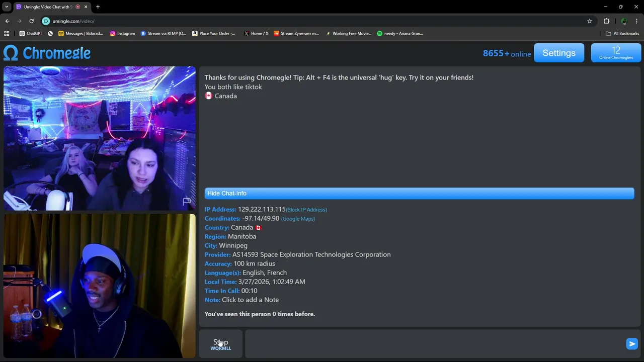The image size is (644, 362).
Task: Open the tab search dropdown arrow
Action: [7, 7]
